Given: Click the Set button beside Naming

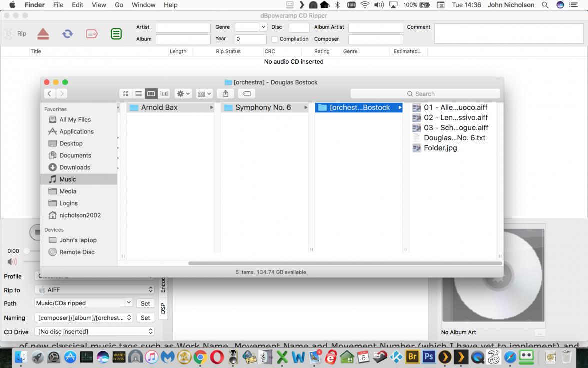Looking at the screenshot, I should (x=145, y=318).
